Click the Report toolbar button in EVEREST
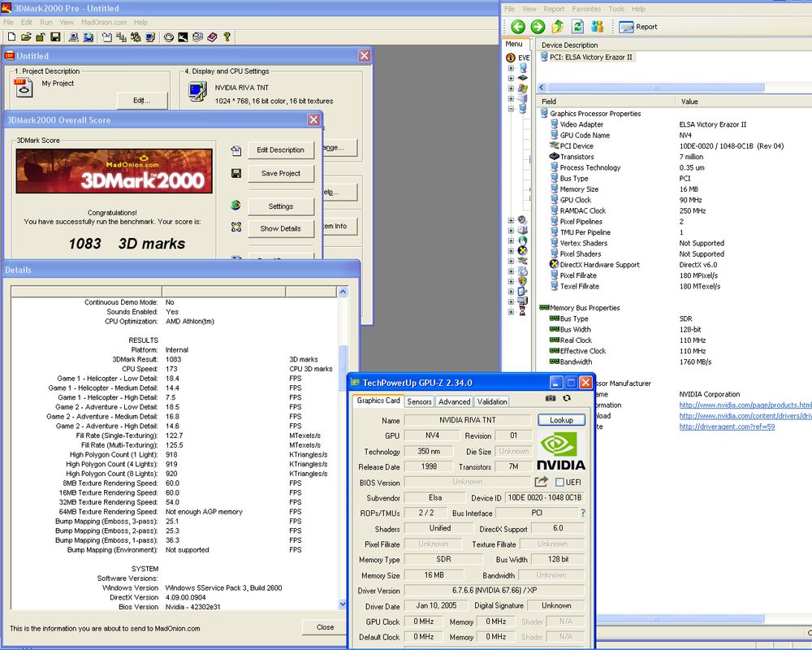This screenshot has width=812, height=650. coord(638,27)
